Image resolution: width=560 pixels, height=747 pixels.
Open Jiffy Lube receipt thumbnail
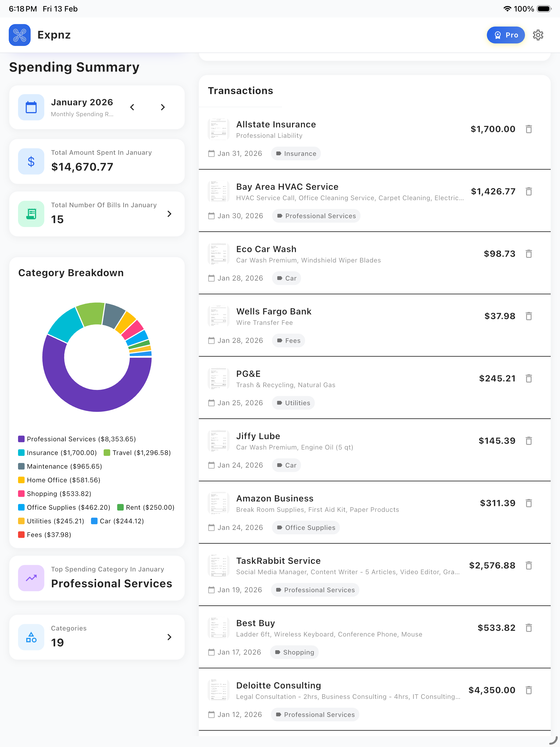point(218,441)
